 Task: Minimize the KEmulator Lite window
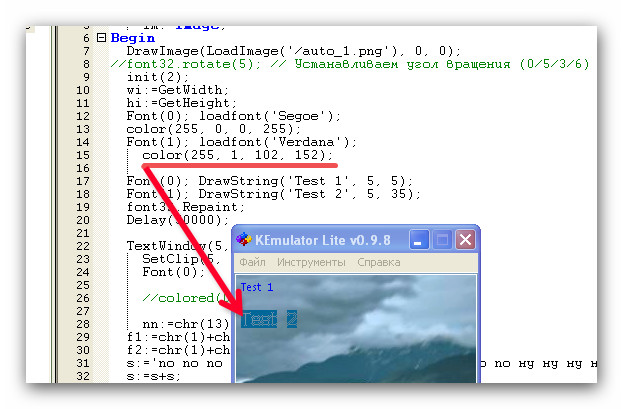click(x=419, y=240)
